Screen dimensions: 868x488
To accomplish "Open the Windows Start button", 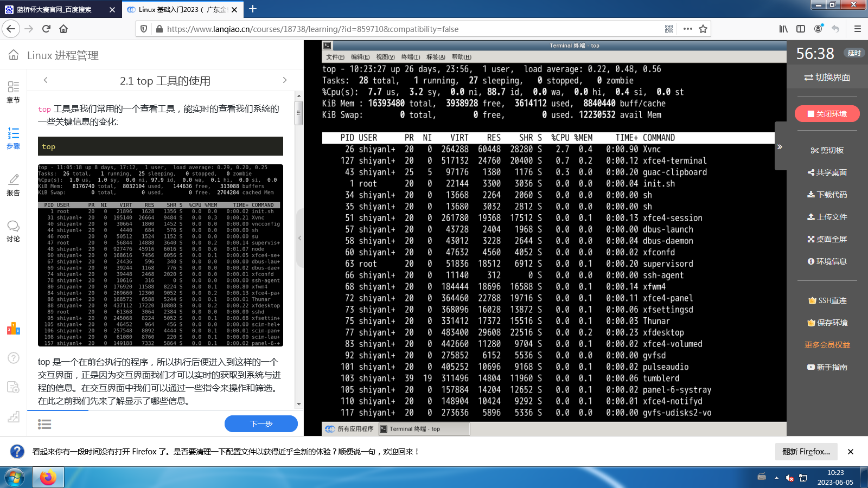I will 15,477.
